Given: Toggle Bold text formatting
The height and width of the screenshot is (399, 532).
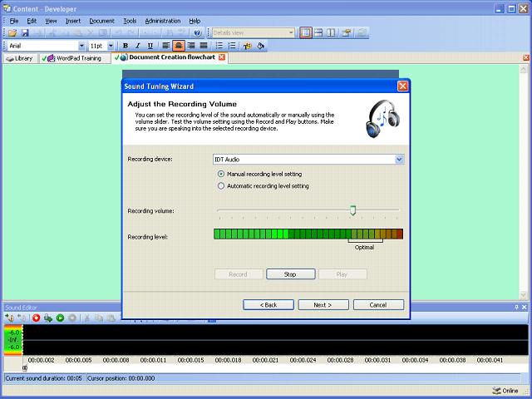Looking at the screenshot, I should (x=126, y=46).
